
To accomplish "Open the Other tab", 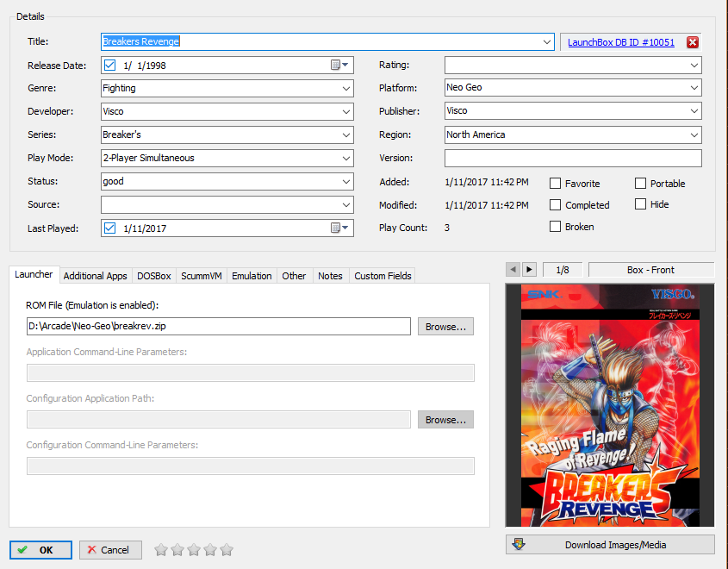I will (x=294, y=276).
